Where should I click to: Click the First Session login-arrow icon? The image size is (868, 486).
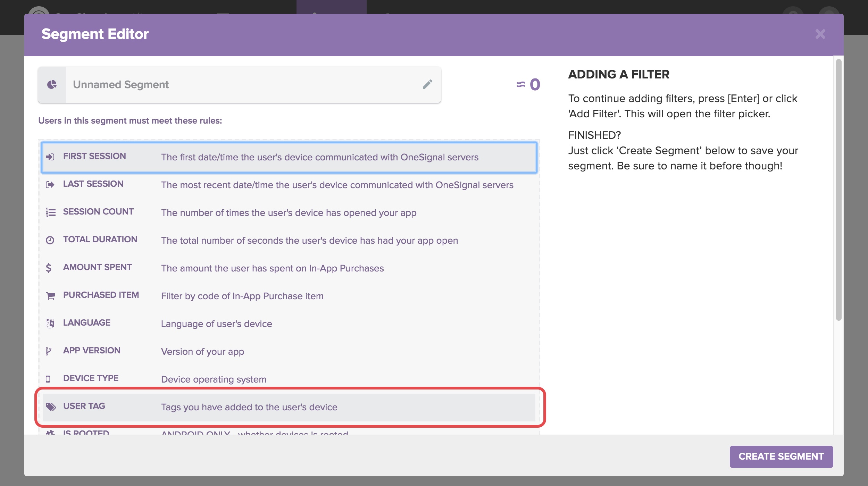50,157
